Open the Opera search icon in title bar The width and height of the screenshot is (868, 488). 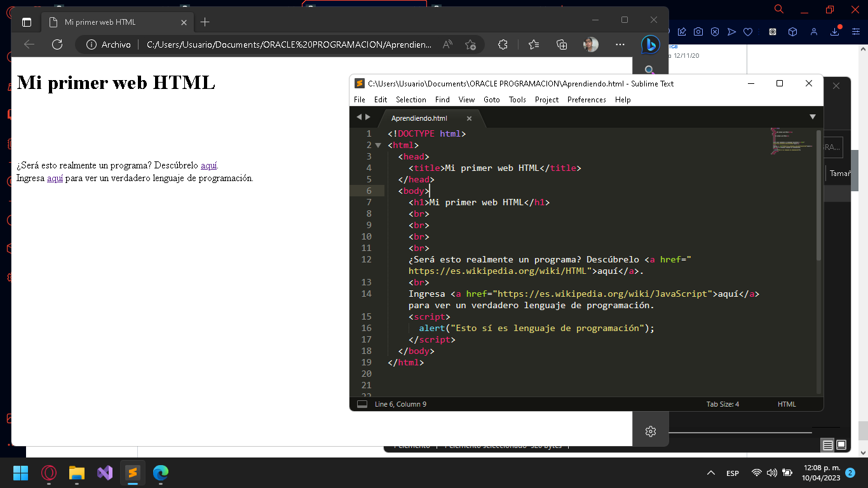[x=779, y=9]
